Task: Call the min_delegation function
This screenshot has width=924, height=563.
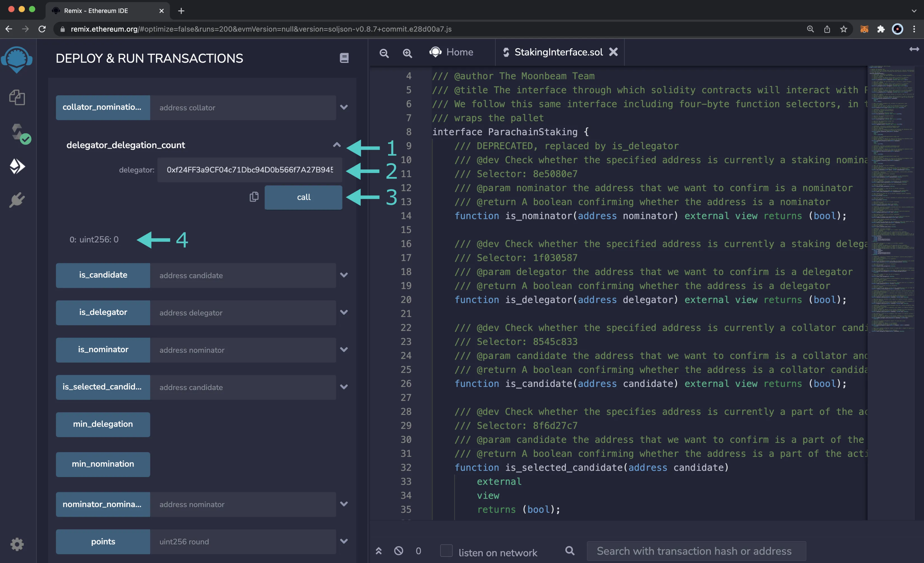Action: point(103,424)
